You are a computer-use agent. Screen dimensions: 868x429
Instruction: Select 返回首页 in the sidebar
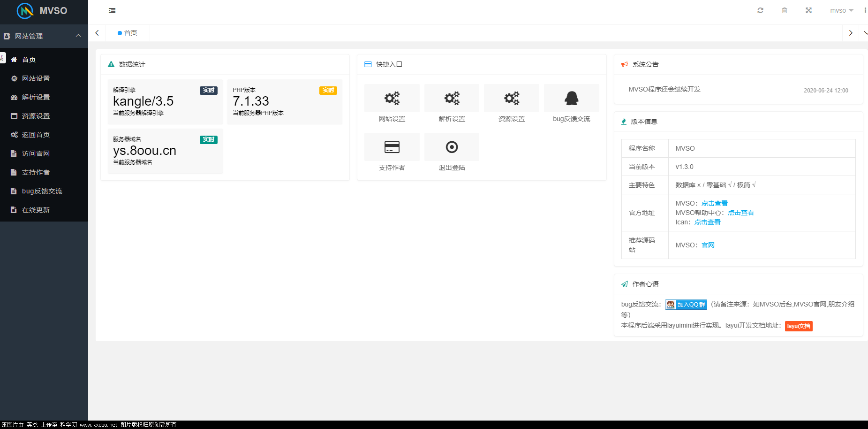44,135
